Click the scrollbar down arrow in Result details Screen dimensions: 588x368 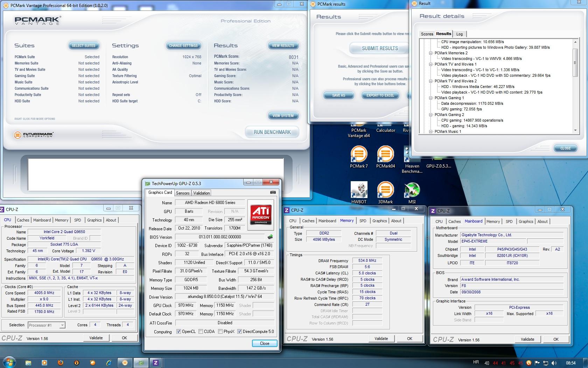575,130
